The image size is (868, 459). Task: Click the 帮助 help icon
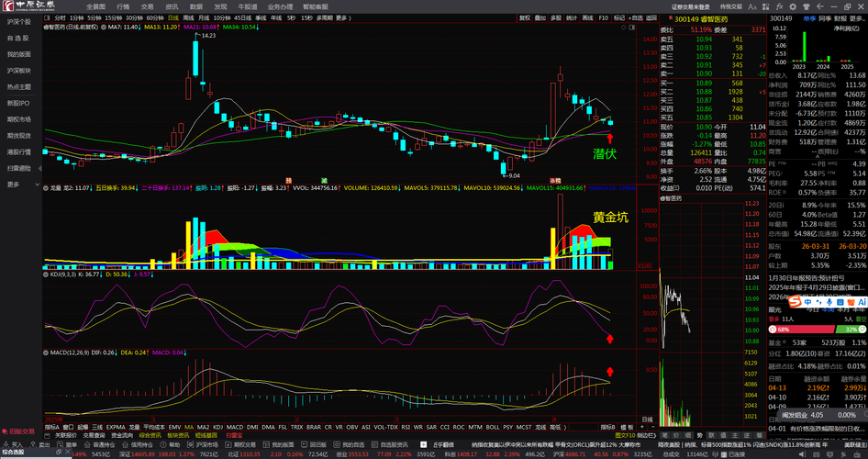point(162,445)
